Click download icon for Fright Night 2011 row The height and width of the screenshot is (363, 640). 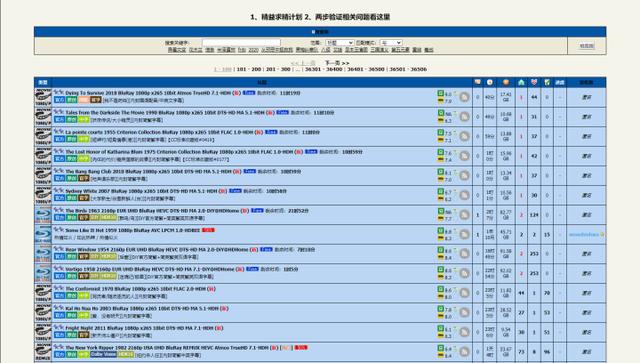click(464, 332)
